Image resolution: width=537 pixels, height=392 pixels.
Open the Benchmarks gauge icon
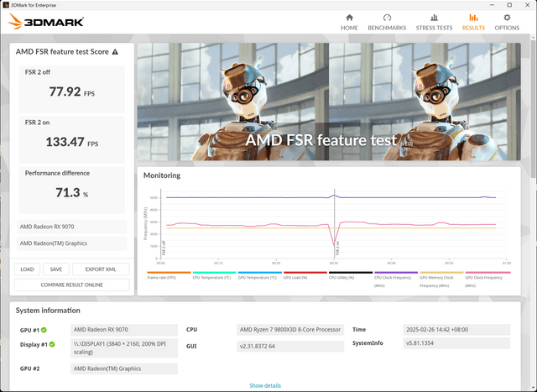tap(387, 18)
